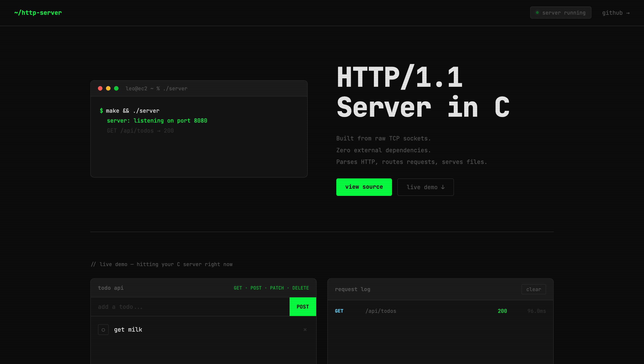
Task: Click the green server status indicator dot
Action: (537, 13)
